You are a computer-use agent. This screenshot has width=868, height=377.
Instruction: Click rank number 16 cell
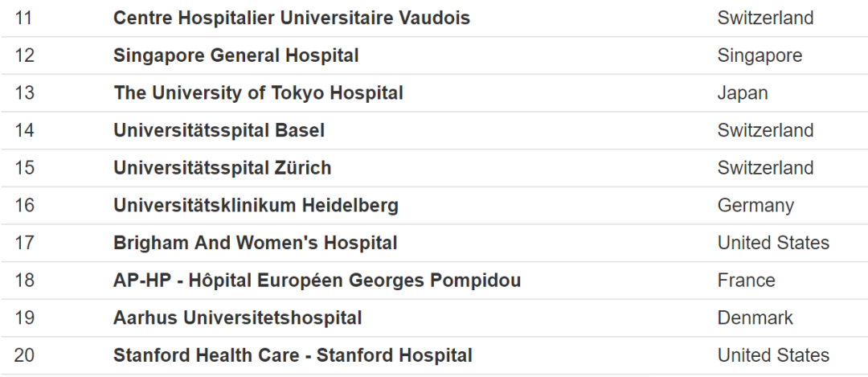24,206
